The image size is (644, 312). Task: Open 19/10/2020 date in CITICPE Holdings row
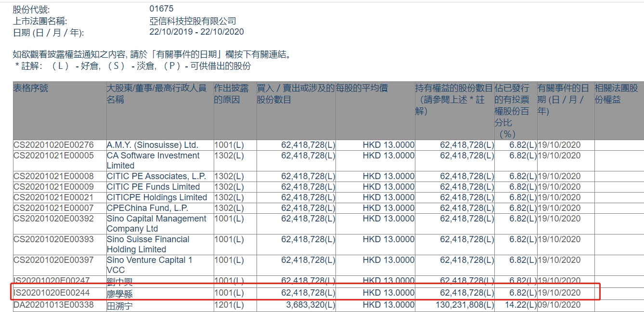559,197
